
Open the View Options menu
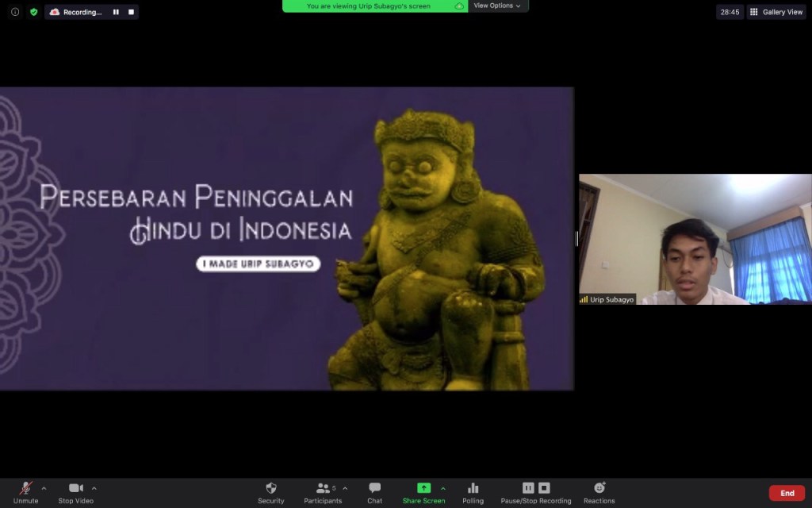click(x=497, y=6)
